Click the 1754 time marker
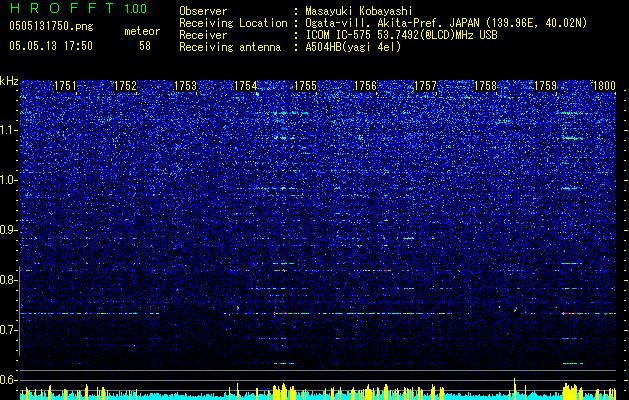Screen dimensions: 629x400 [x=246, y=86]
